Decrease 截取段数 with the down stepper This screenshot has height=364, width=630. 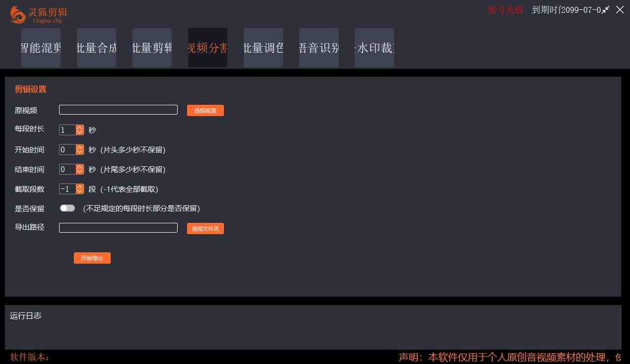79,191
